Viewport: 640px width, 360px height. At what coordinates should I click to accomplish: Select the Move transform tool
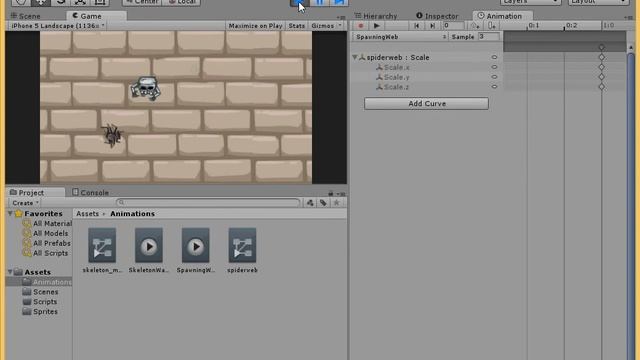pos(41,2)
